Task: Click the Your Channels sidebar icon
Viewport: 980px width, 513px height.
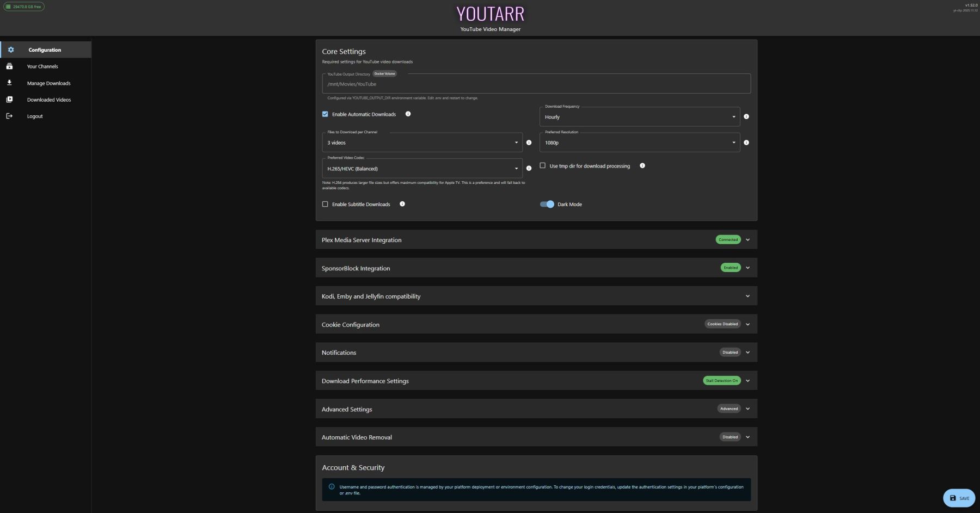Action: click(x=9, y=66)
